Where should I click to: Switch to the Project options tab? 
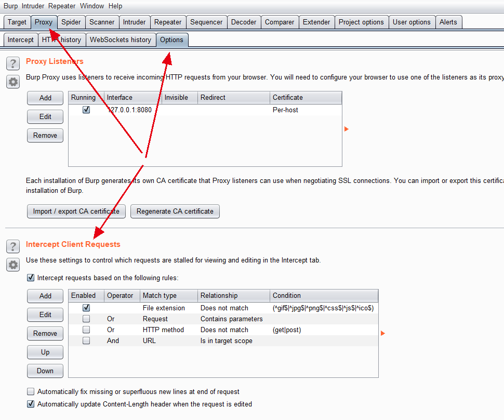coord(361,22)
